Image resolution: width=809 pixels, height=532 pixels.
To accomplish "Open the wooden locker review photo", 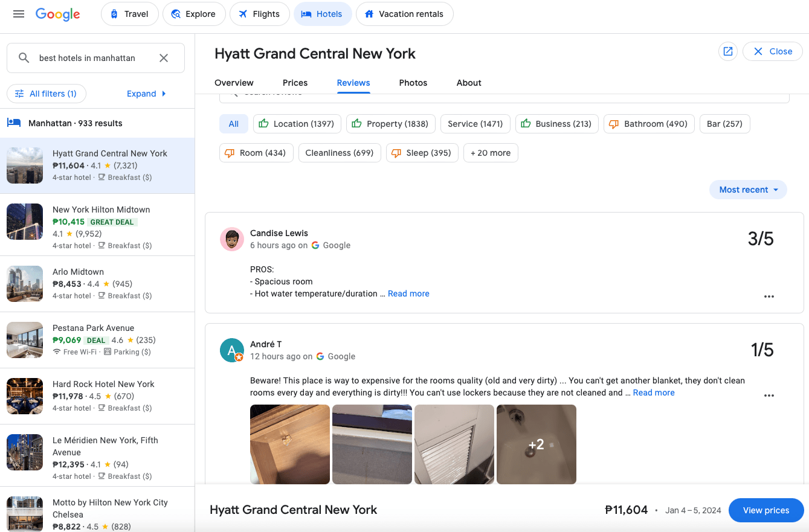I will pyautogui.click(x=290, y=444).
